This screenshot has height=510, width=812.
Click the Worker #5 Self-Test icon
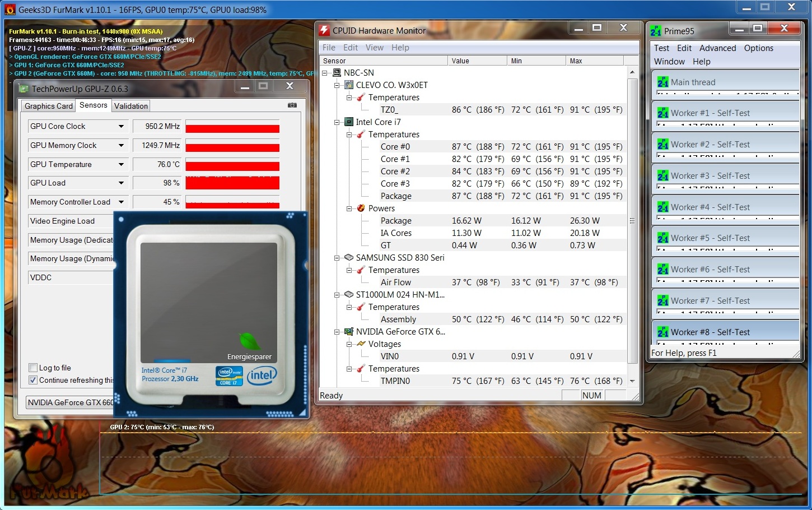663,238
